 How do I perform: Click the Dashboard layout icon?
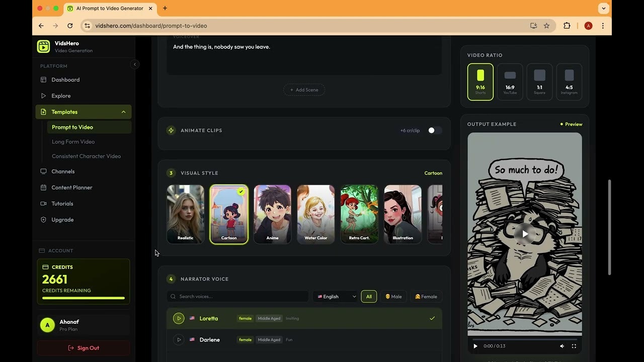pyautogui.click(x=43, y=79)
